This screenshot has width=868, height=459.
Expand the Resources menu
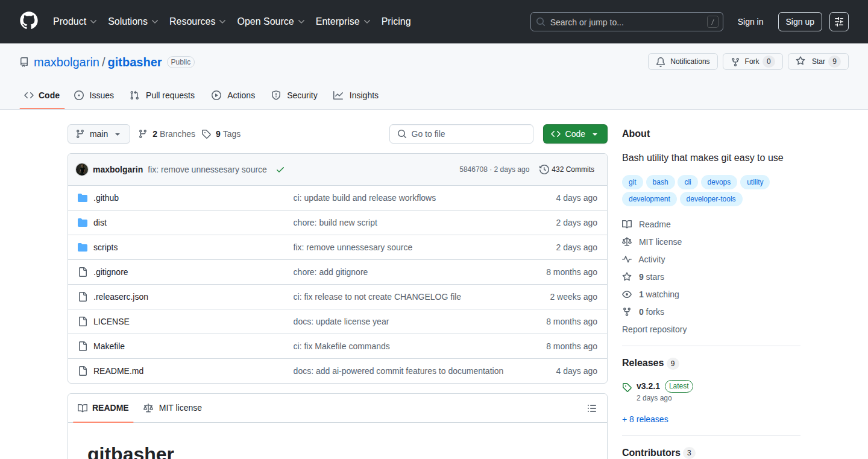tap(198, 21)
